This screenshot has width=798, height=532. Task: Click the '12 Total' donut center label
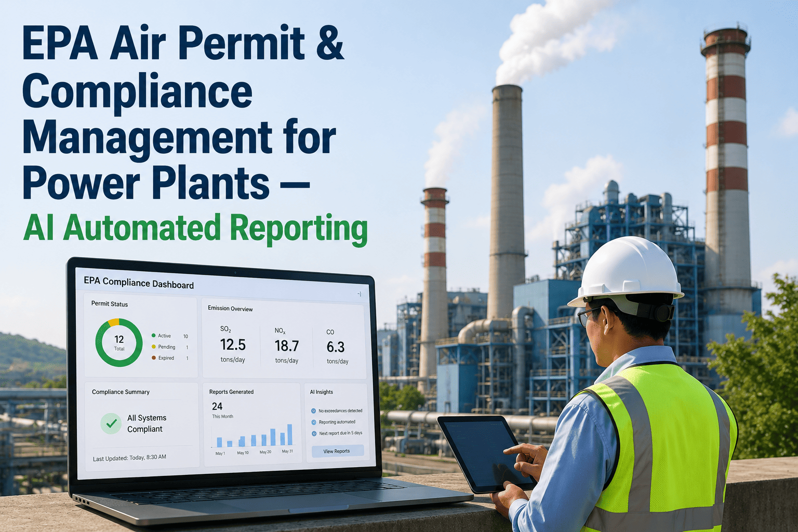point(119,343)
